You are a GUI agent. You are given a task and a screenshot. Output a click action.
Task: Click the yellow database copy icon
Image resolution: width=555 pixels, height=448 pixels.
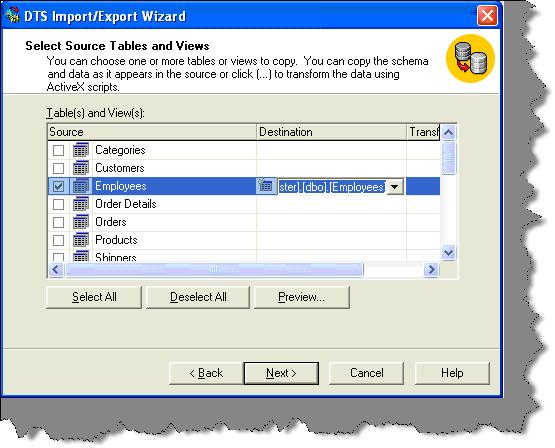coord(470,58)
